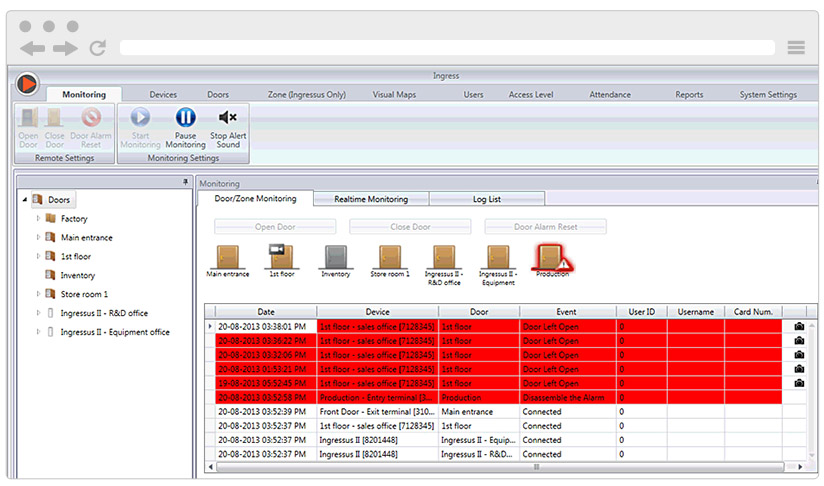824x486 pixels.
Task: Open the Visual Maps tab
Action: (394, 95)
